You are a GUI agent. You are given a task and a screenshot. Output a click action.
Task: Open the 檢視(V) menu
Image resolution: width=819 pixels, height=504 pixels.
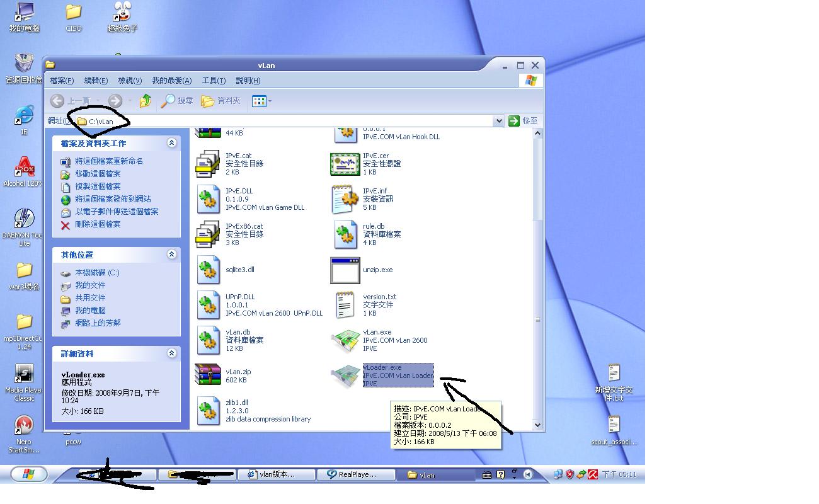(130, 81)
